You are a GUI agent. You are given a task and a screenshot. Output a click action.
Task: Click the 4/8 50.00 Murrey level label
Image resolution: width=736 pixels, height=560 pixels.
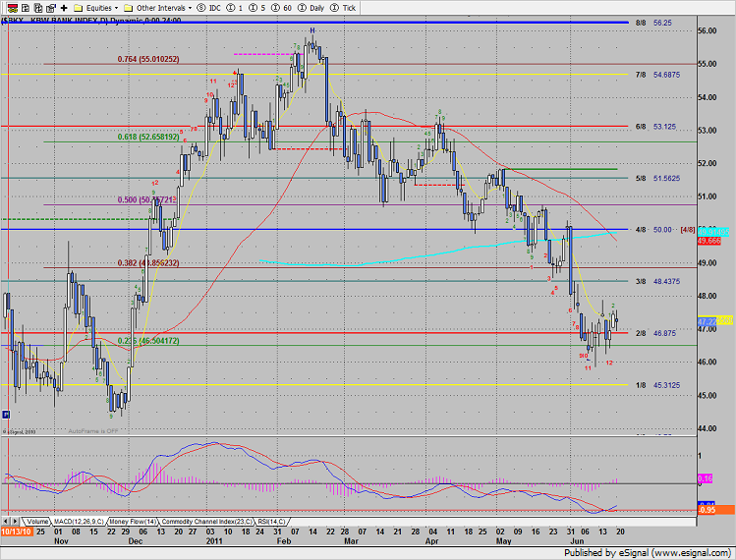[x=653, y=230]
